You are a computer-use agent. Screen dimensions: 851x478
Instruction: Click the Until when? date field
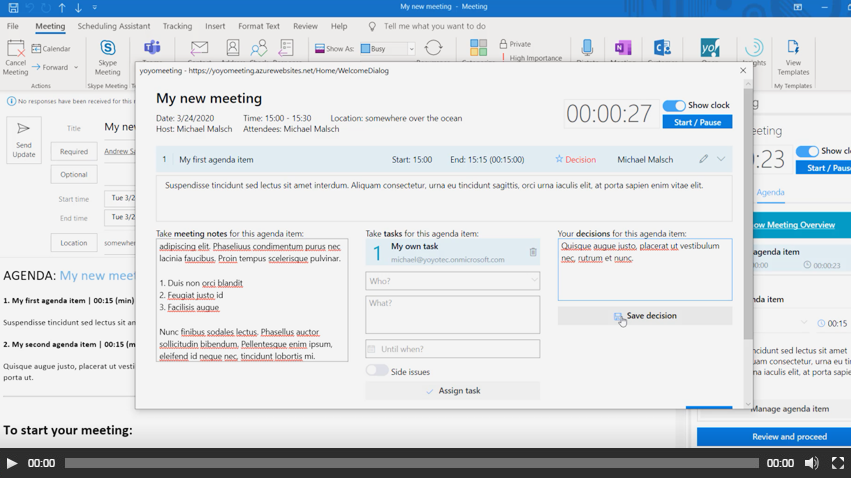(x=453, y=349)
